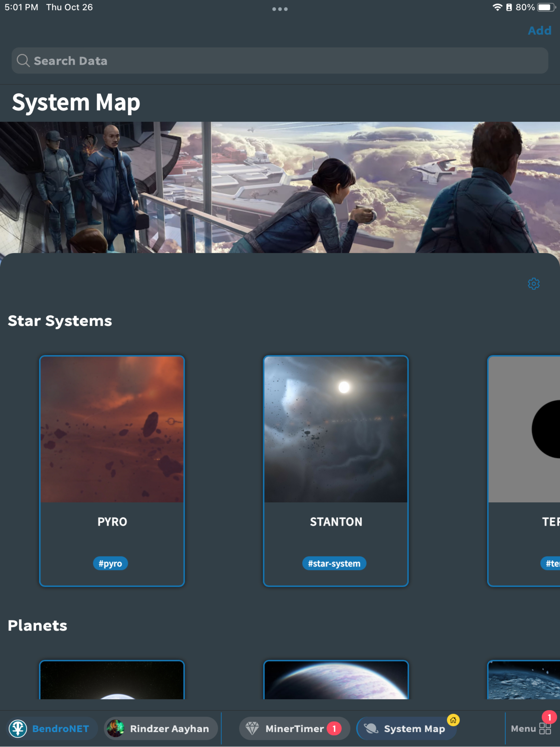Open the partially visible TER system card

tap(524, 471)
